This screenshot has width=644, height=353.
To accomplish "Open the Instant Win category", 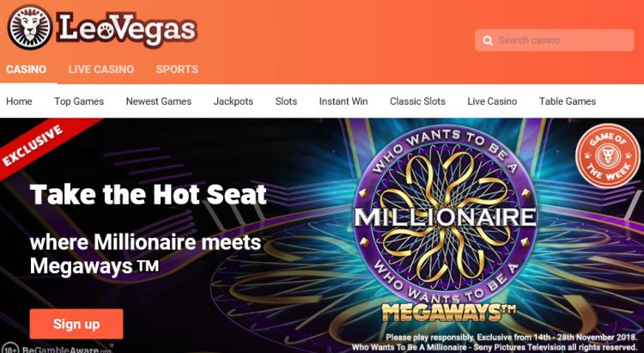I will [x=343, y=101].
